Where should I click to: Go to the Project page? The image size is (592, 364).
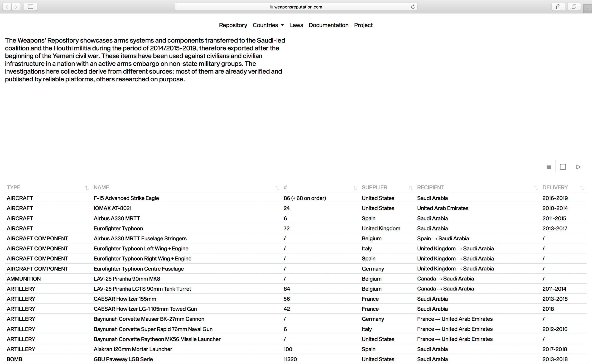[x=363, y=25]
